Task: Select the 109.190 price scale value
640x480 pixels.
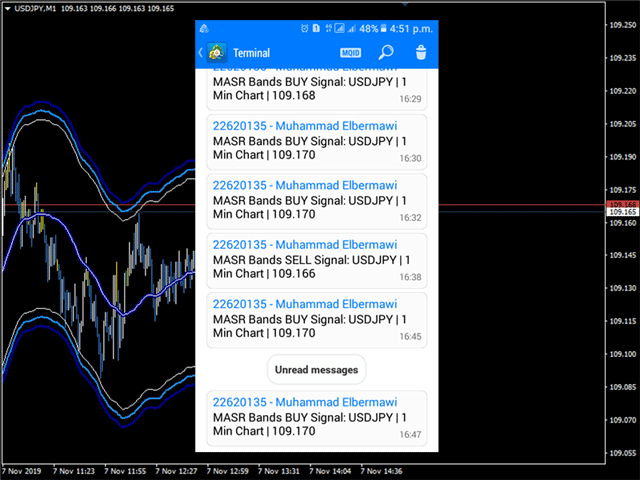Action: coord(622,157)
